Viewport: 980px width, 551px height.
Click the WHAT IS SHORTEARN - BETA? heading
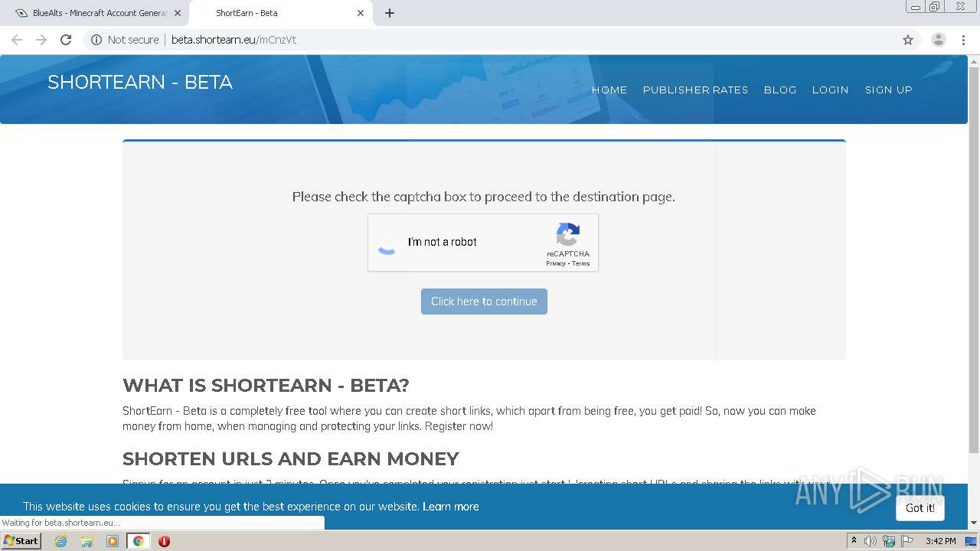click(x=266, y=385)
